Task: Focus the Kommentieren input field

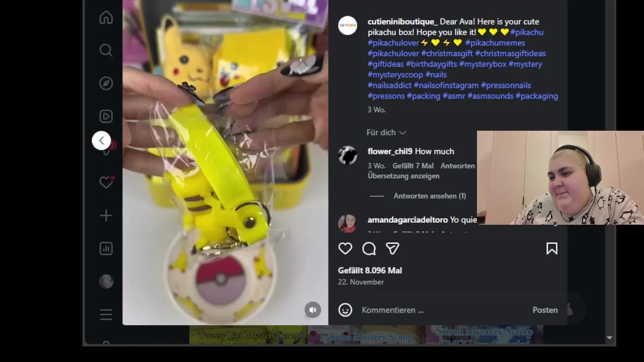Action: pos(443,310)
